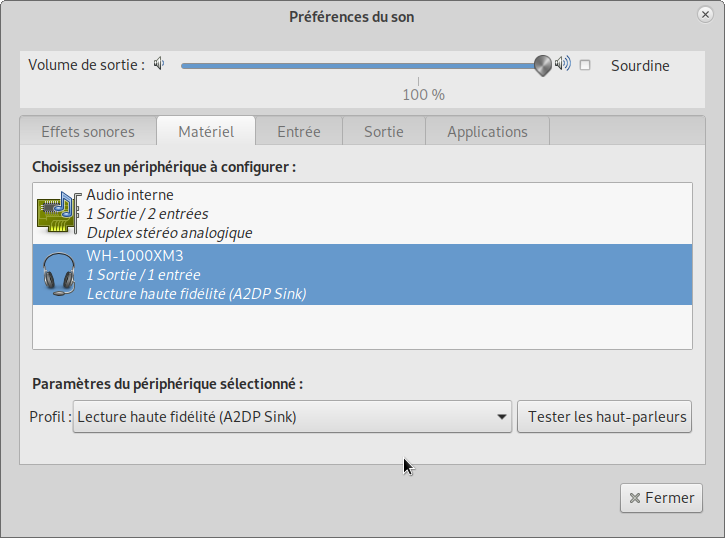Go to the Sortie tab
This screenshot has height=538, width=725.
pyautogui.click(x=384, y=132)
